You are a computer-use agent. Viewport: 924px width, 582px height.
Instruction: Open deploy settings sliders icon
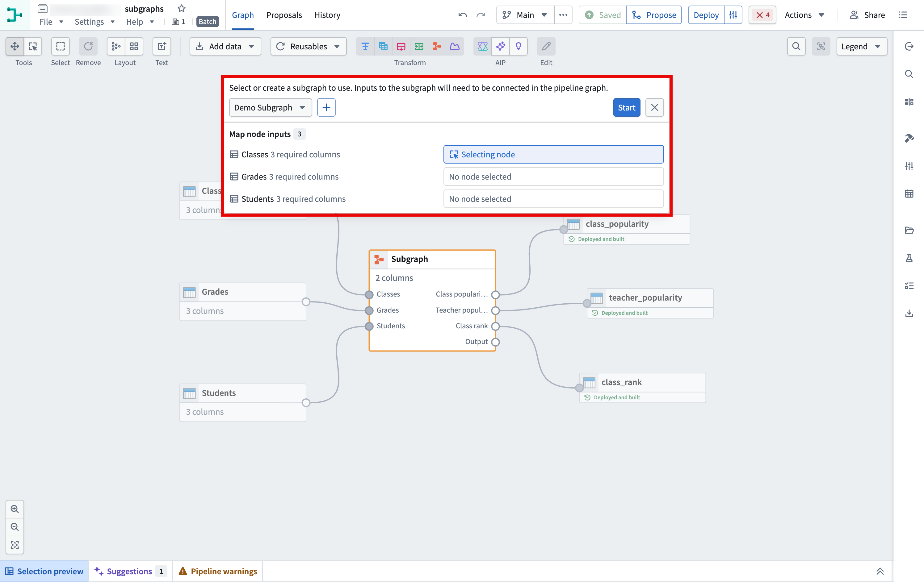[733, 15]
